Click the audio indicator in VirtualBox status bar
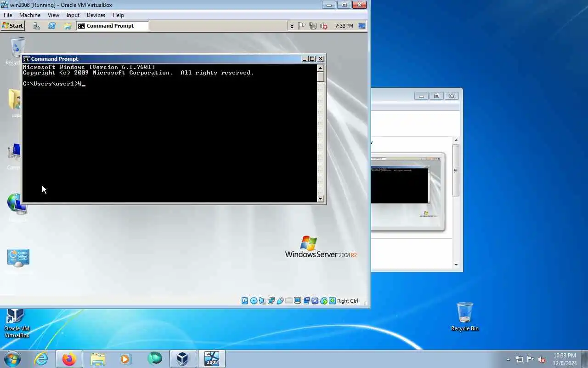The image size is (588, 368). click(x=262, y=301)
